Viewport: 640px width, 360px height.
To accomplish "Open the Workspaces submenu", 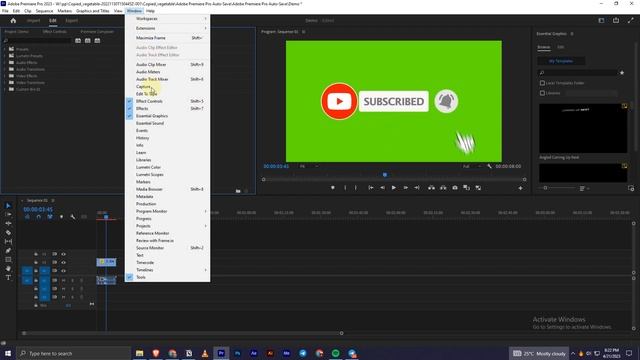I will (168, 19).
